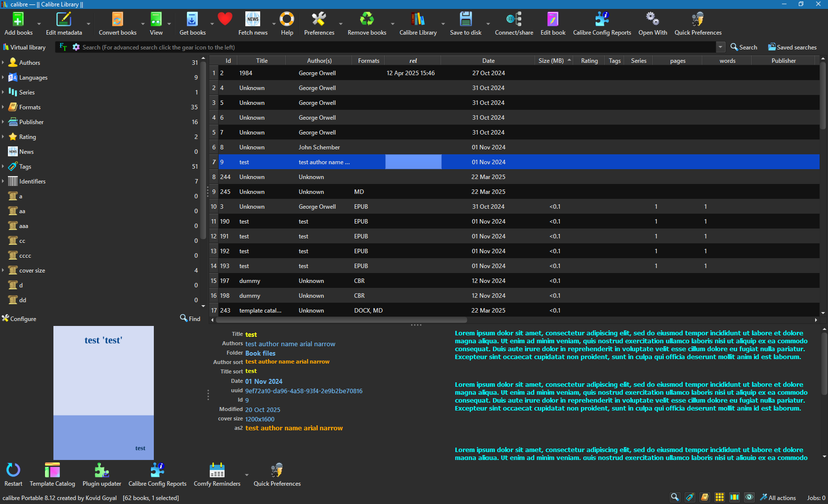
Task: Toggle the Tag browser panel in status bar
Action: tap(690, 497)
